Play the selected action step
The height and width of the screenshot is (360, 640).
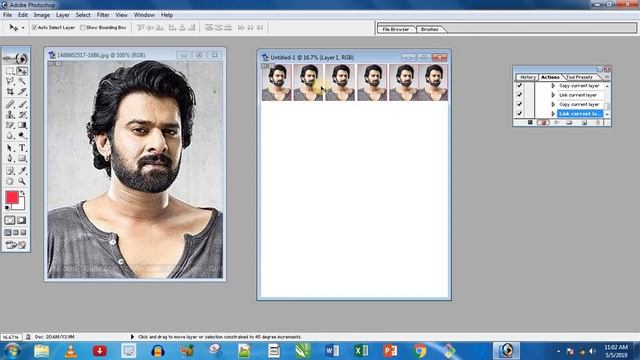click(556, 122)
